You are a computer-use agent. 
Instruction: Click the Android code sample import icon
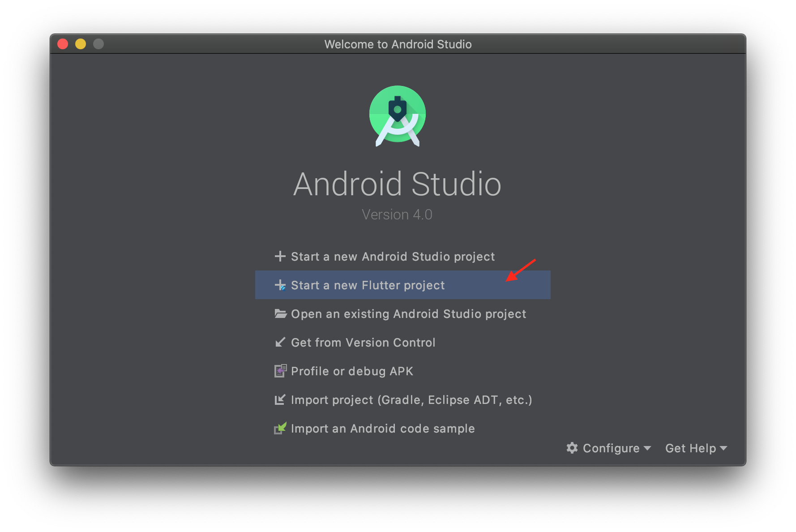tap(280, 428)
